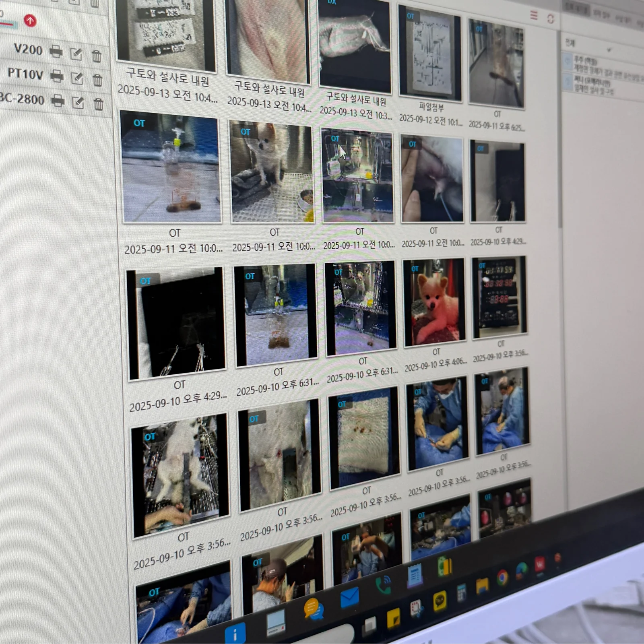This screenshot has height=644, width=644.
Task: Open the gauze with blood spots thumbnail
Action: (x=364, y=438)
